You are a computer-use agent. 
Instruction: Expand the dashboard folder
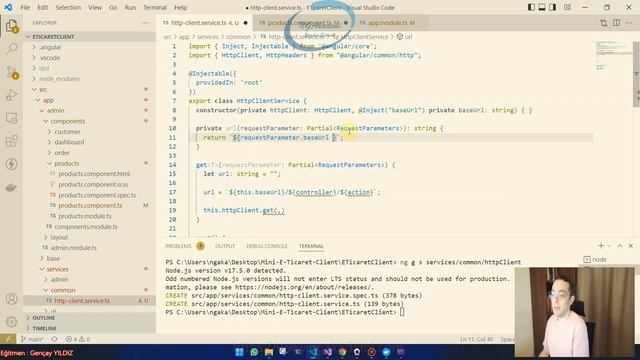tap(89, 142)
